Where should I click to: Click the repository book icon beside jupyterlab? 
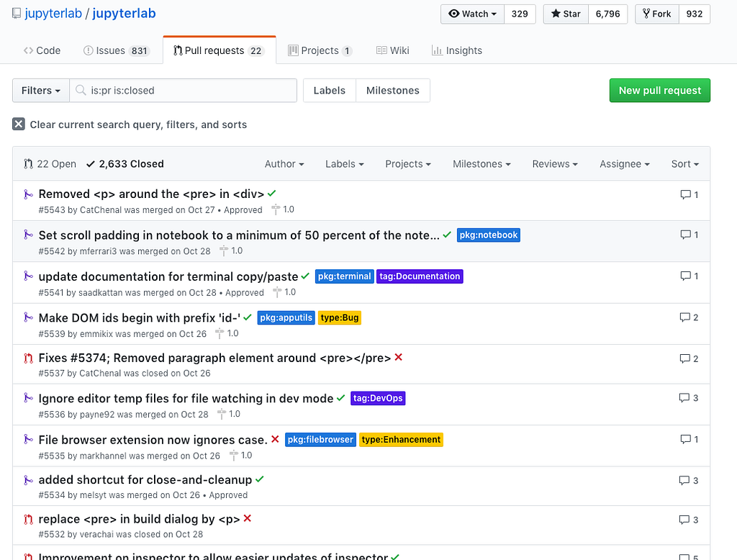pos(17,14)
